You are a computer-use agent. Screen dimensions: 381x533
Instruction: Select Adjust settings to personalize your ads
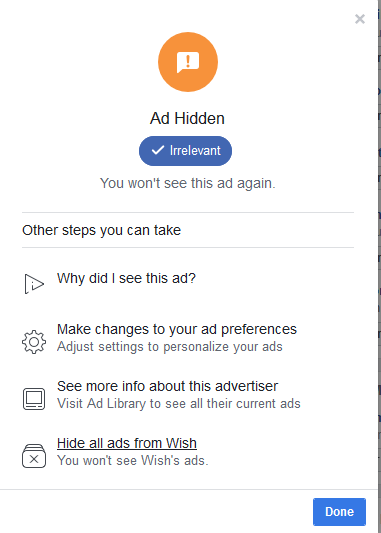170,347
